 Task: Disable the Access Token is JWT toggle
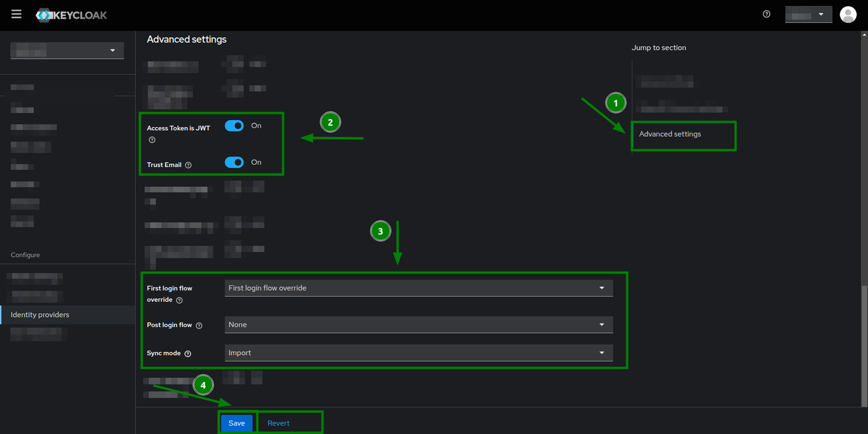point(234,125)
